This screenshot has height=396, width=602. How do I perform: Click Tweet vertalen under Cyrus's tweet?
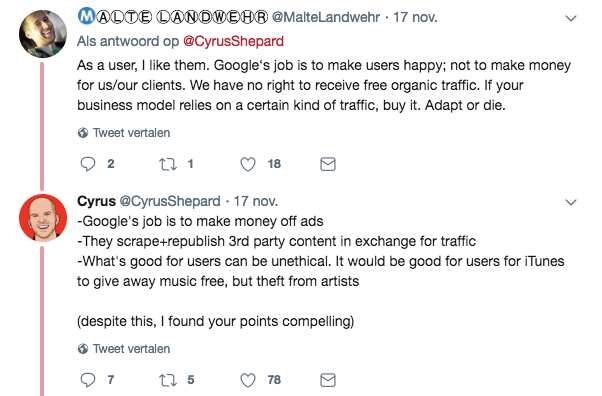tap(131, 349)
